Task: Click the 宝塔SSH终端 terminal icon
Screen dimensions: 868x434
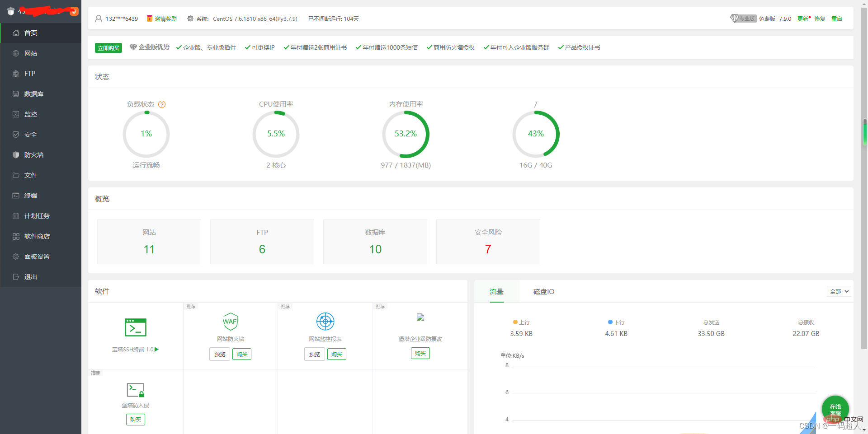Action: (136, 327)
